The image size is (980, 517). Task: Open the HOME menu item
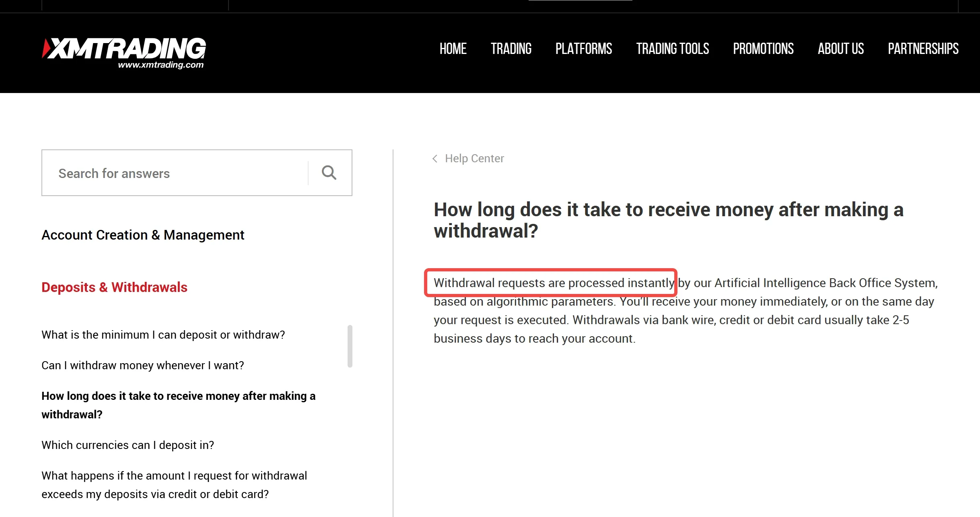tap(453, 49)
